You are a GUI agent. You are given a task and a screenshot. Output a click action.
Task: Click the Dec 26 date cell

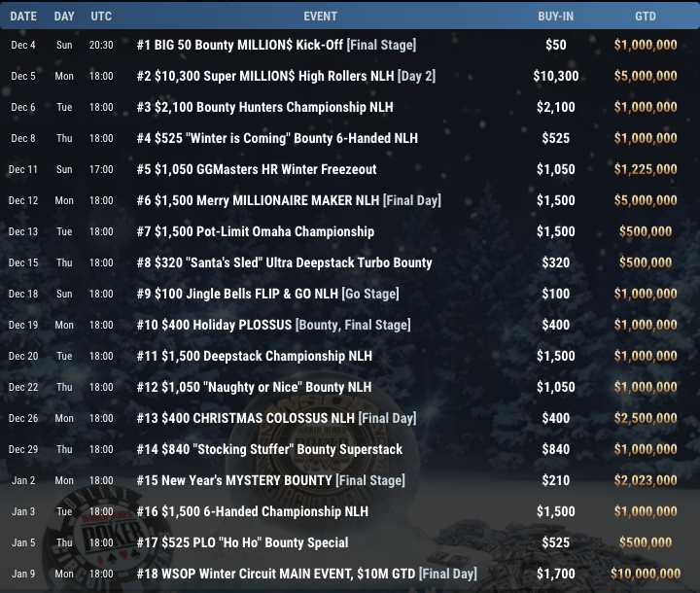coord(23,418)
